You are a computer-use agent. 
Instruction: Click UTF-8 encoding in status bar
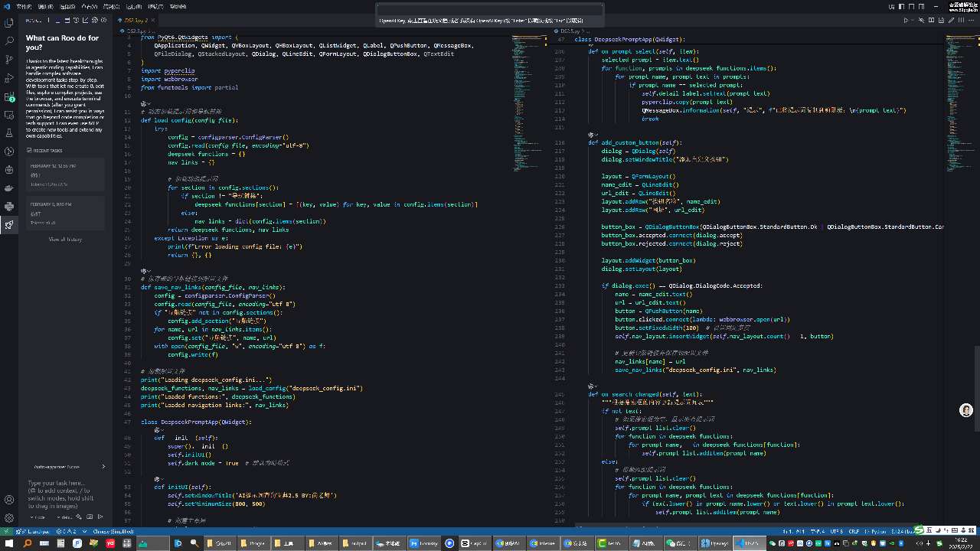point(837,531)
